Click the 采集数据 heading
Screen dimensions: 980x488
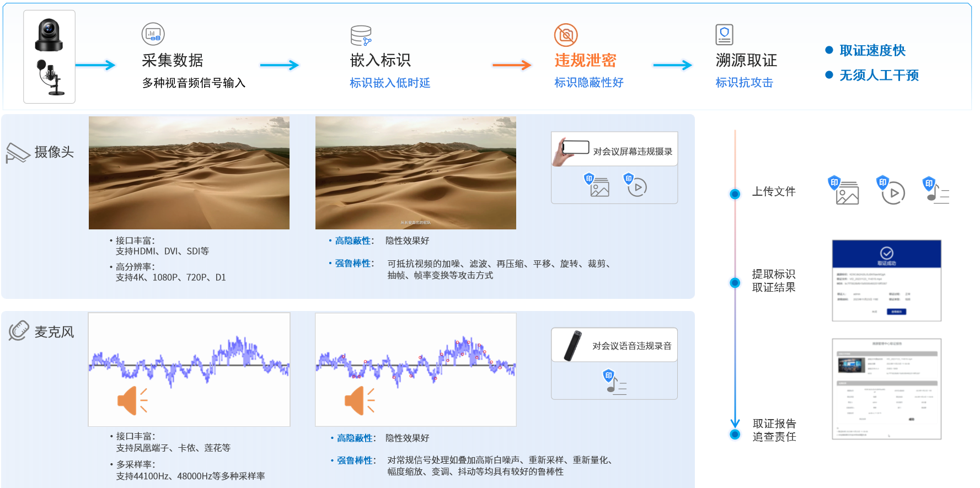(x=173, y=60)
